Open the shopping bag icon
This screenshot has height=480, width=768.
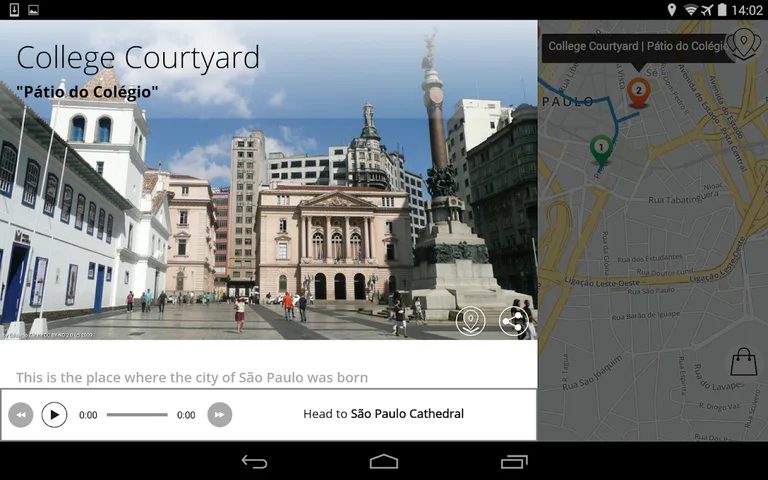(x=744, y=362)
